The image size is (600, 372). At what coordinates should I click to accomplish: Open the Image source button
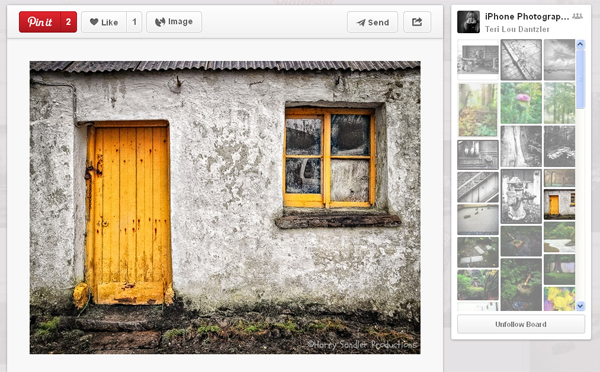tap(174, 22)
